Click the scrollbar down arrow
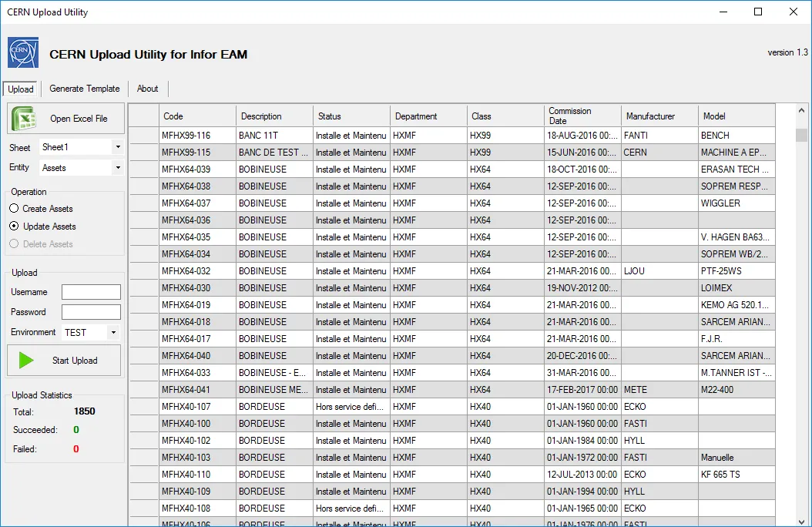 pyautogui.click(x=802, y=521)
